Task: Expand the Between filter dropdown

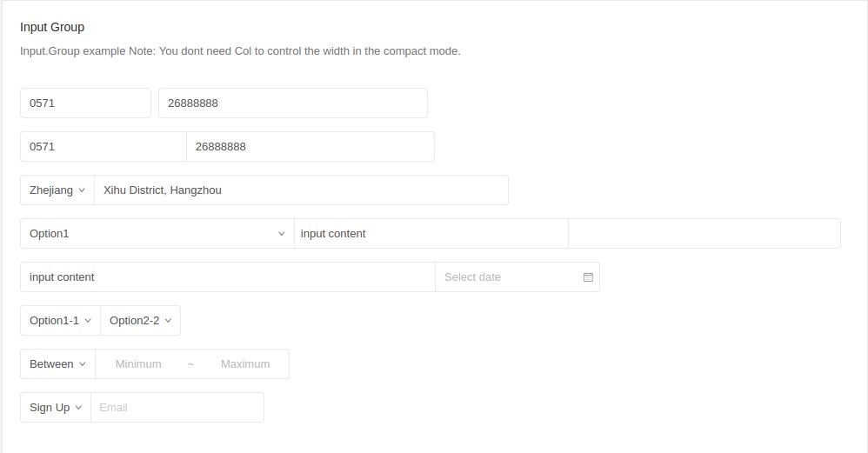Action: [57, 364]
